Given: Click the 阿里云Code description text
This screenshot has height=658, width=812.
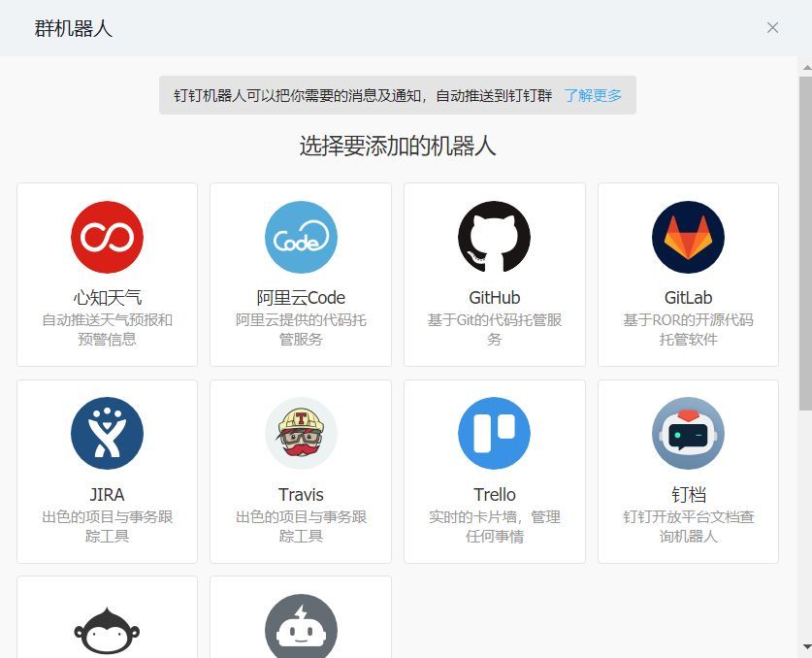Looking at the screenshot, I should tap(301, 330).
